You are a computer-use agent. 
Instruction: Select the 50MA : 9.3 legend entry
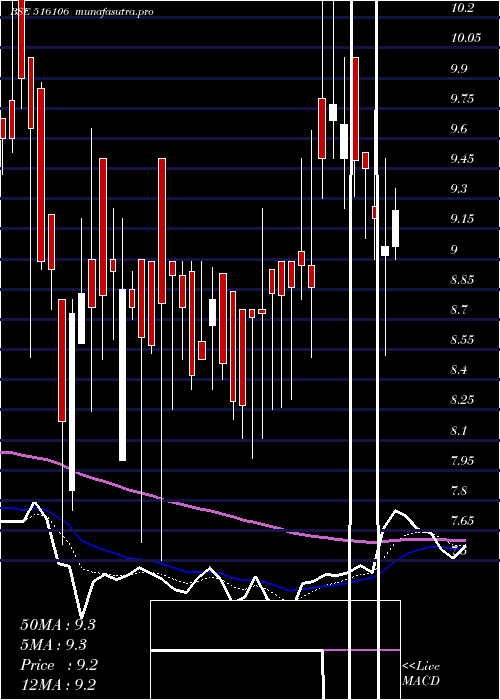point(58,625)
